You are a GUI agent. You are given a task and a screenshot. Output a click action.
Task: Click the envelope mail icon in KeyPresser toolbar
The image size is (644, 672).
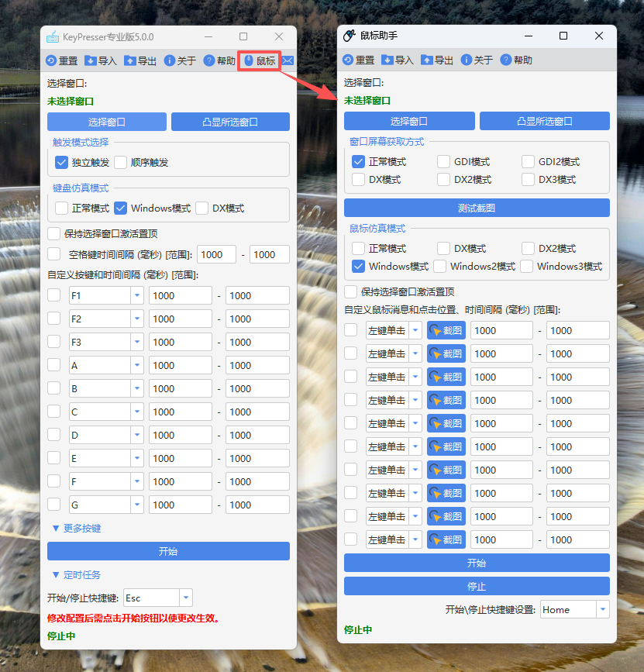pos(288,61)
